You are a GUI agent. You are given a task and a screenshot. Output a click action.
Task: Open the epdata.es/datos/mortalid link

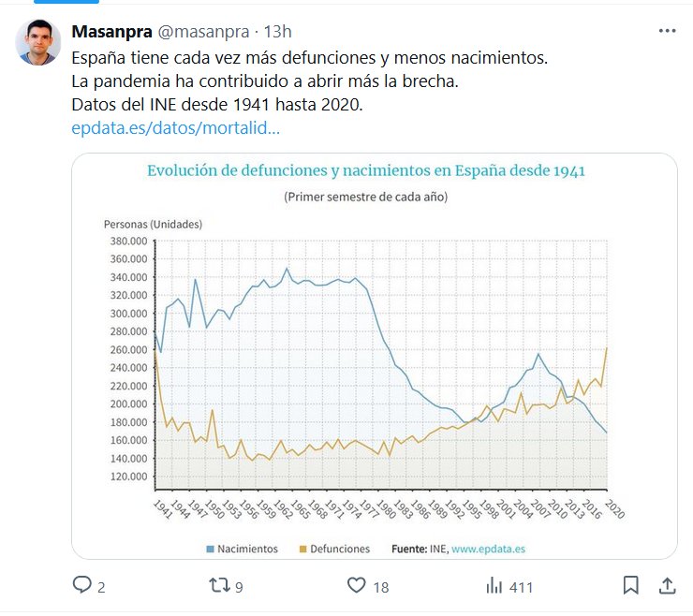(176, 128)
